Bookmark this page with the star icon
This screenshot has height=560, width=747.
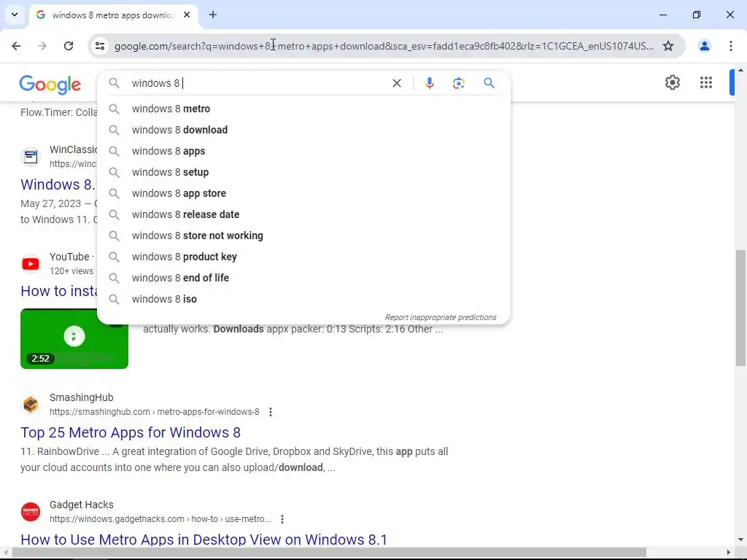click(668, 46)
